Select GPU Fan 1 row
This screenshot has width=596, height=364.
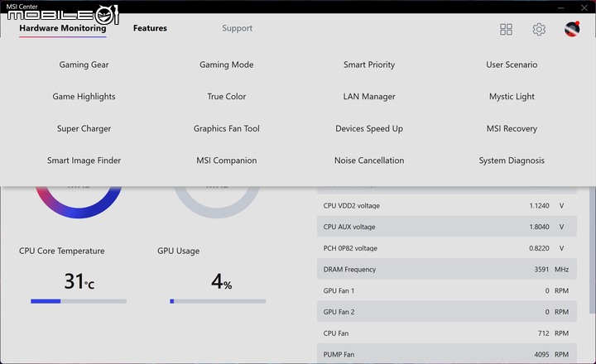(447, 290)
